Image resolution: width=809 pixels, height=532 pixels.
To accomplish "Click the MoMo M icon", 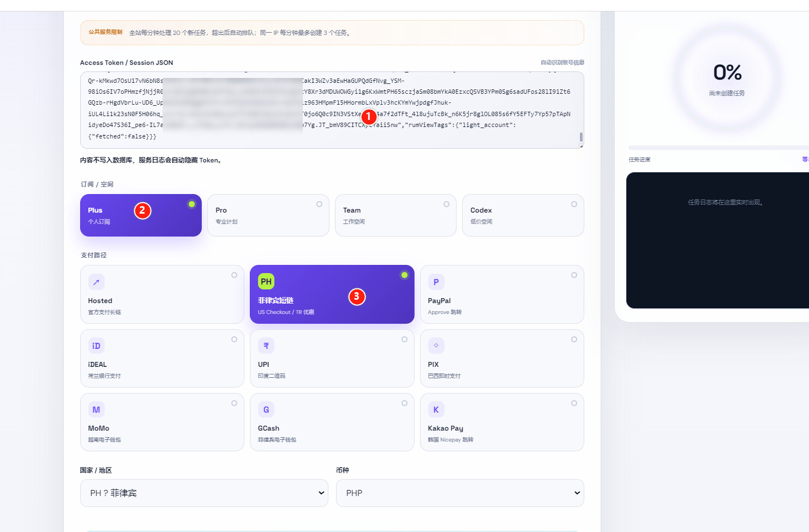I will click(x=96, y=409).
